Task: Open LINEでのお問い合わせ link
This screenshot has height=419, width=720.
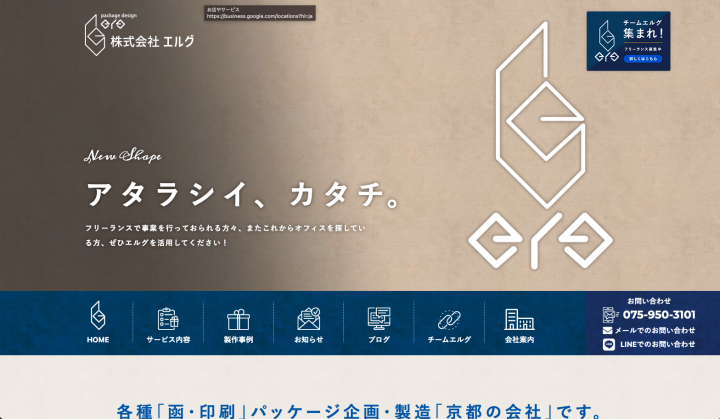Action: click(x=657, y=344)
